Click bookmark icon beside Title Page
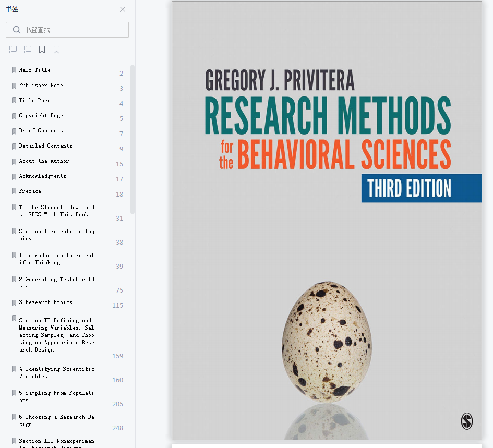This screenshot has height=448, width=493. (14, 100)
